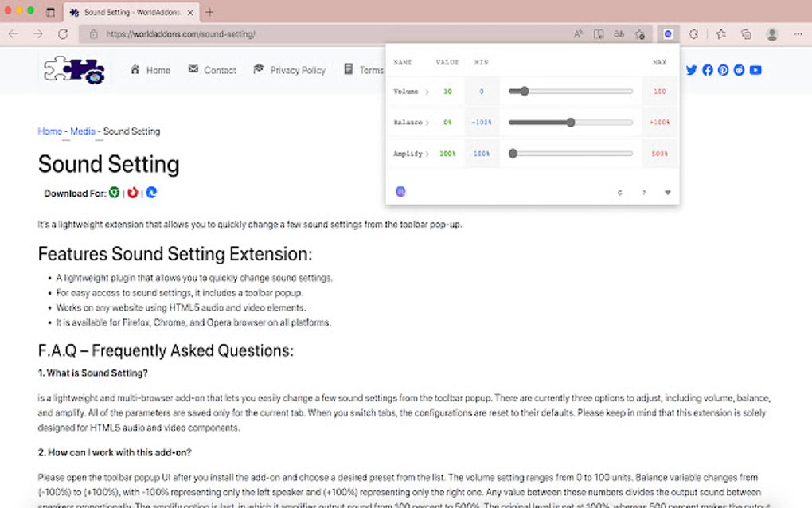Switch to the Sound Setting browser tab

[127, 12]
